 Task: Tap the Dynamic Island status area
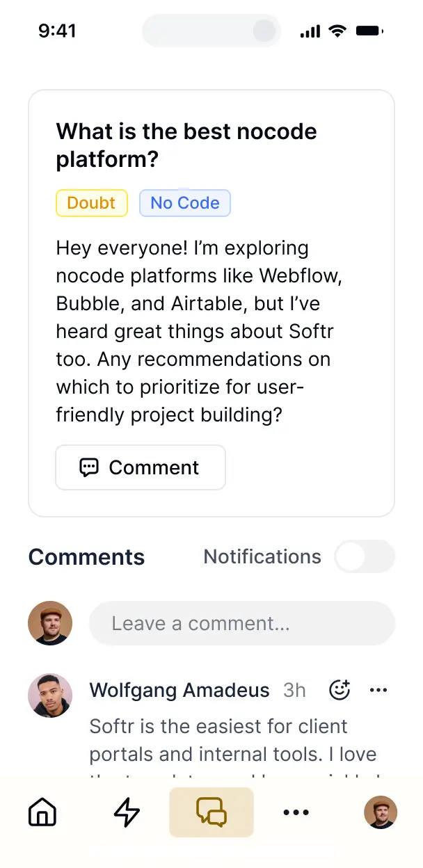point(211,31)
